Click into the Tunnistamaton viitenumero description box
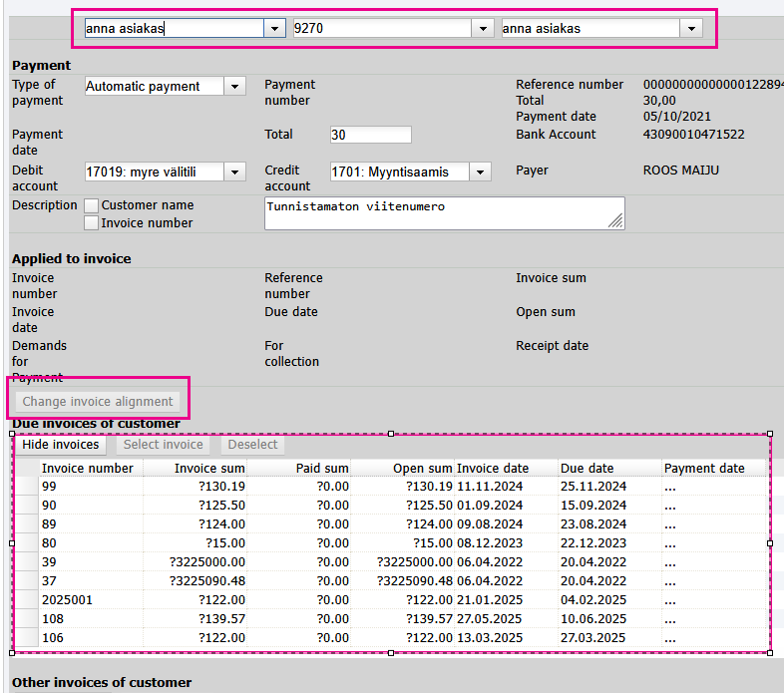 coord(444,213)
